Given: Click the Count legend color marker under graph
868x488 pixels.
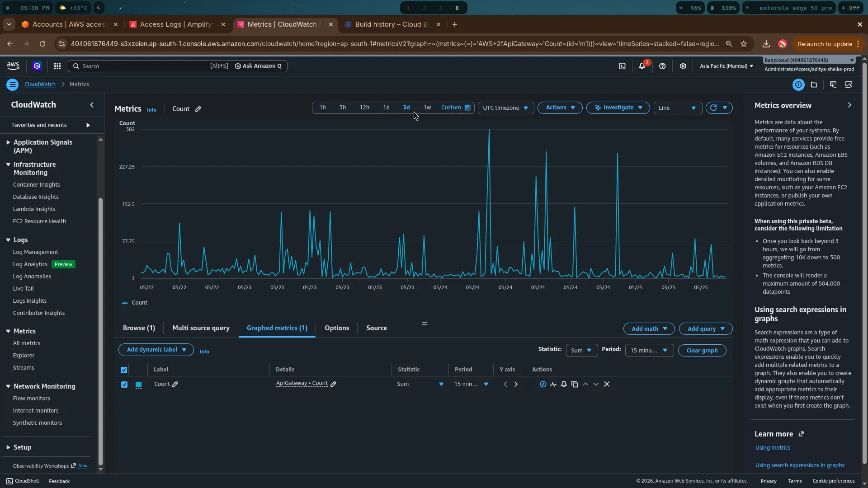Looking at the screenshot, I should (x=125, y=303).
